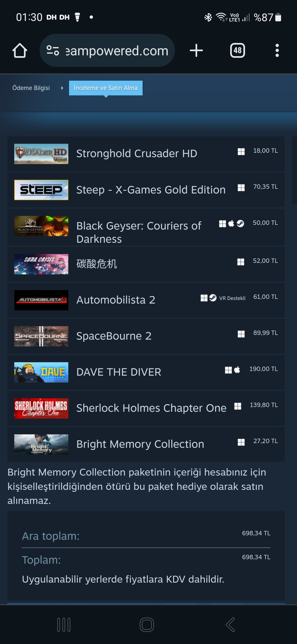Click the Windows icon on SpaceBourne 2

point(241,334)
